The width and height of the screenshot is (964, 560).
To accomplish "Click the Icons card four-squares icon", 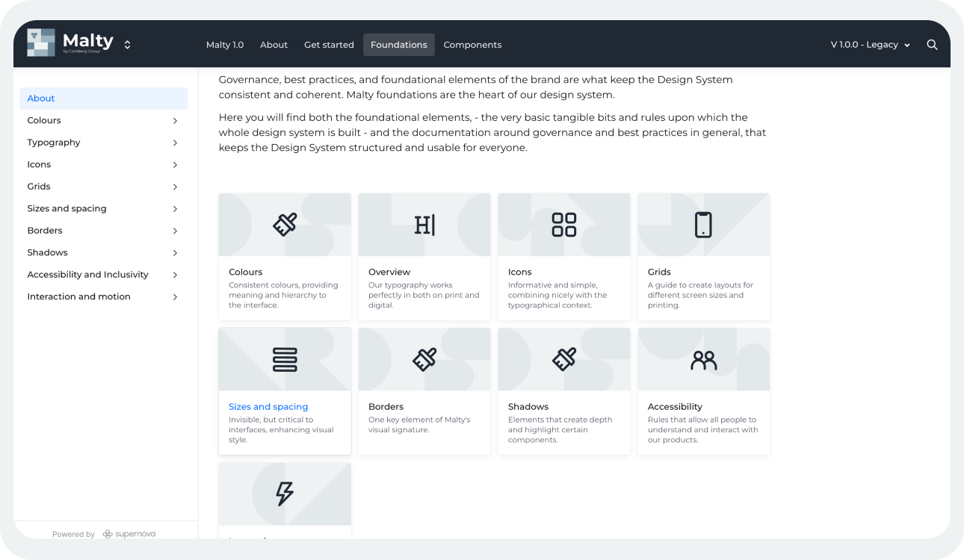I will [x=564, y=224].
